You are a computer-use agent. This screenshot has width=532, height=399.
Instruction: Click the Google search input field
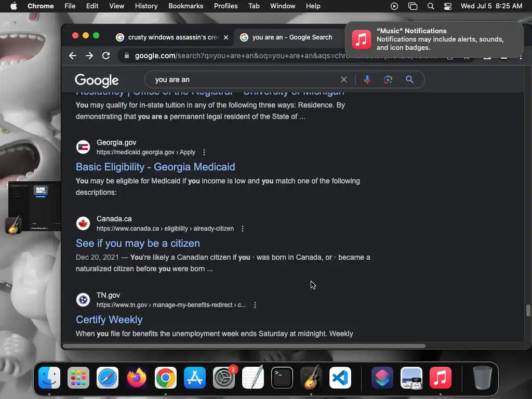tap(244, 79)
